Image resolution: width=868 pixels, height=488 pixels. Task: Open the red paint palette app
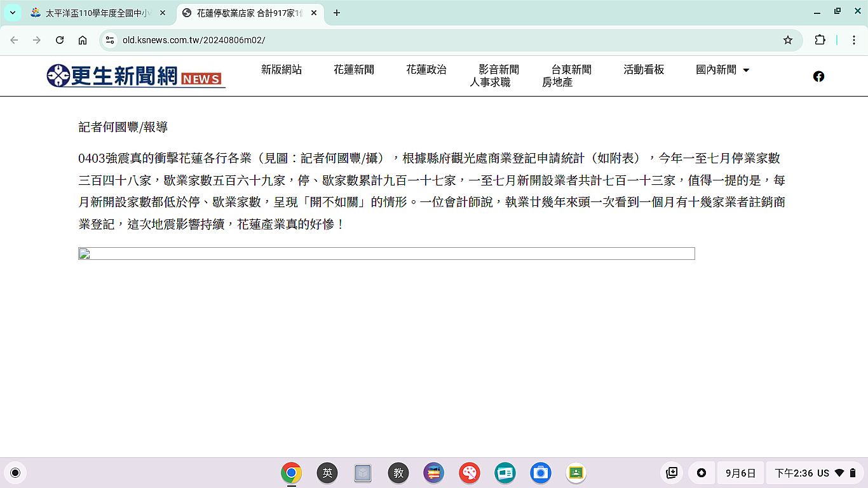(470, 473)
